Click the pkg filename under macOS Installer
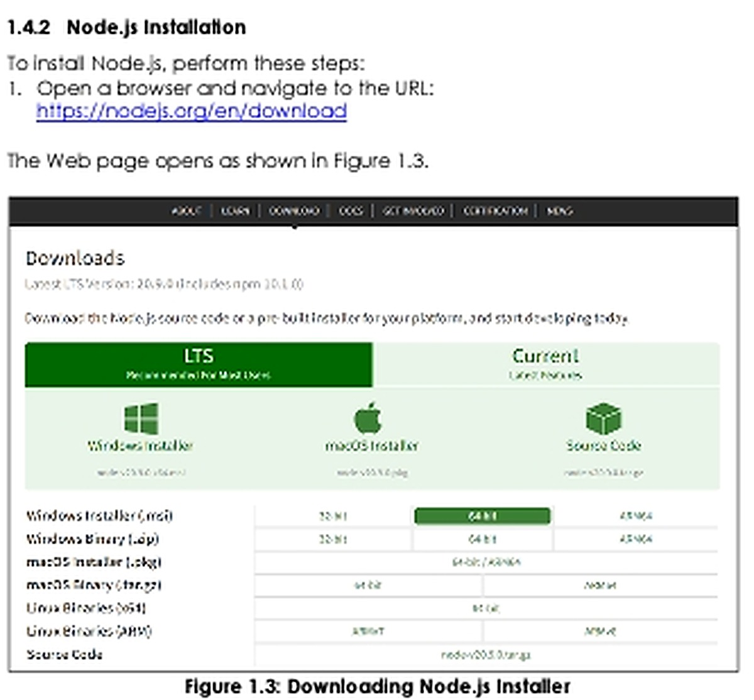Screen dimensions: 754x700 (372, 473)
